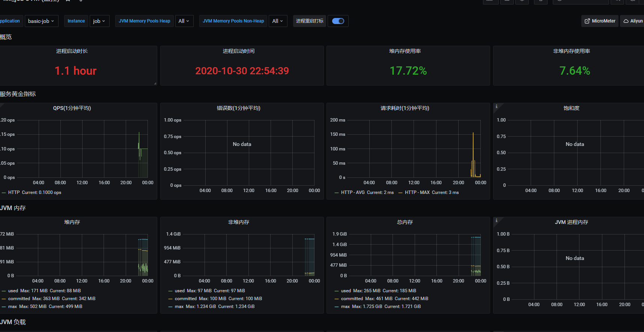Open the MicroMeter external link

tap(600, 21)
